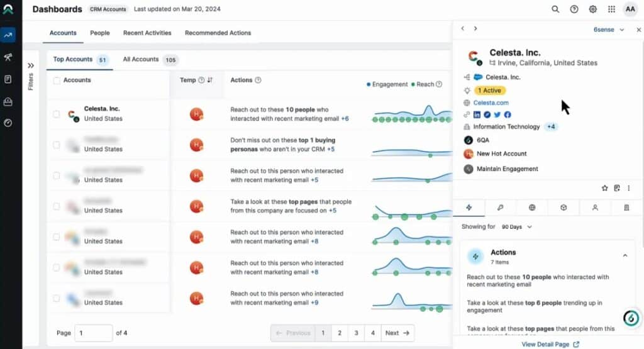Check the +9 marketing email row checkbox

57,299
